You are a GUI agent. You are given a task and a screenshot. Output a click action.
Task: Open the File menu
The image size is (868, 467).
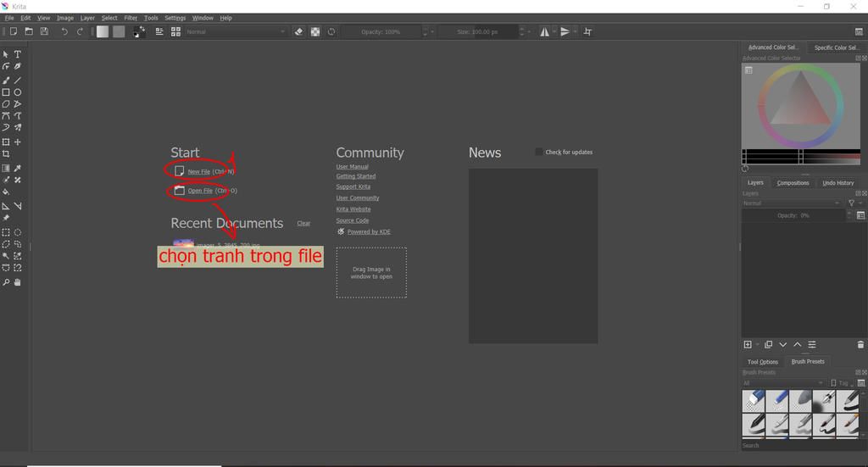9,18
